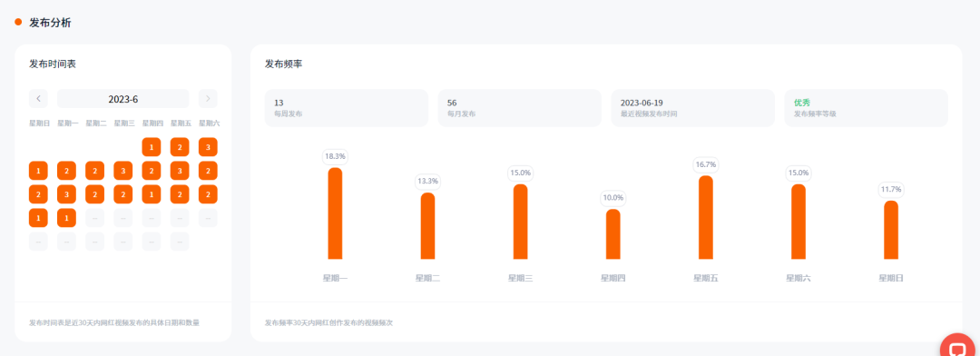
Task: Go to previous month in publish calendar
Action: point(38,99)
